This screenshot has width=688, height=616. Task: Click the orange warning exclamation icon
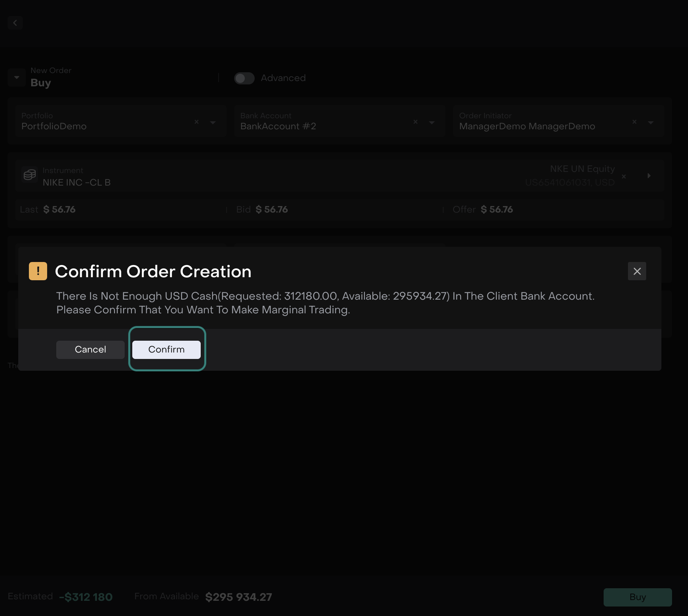[38, 271]
